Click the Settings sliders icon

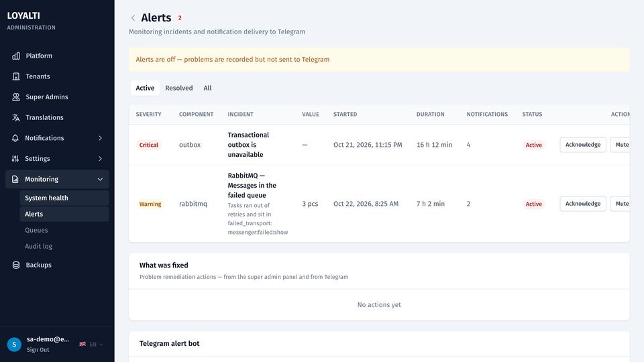tap(15, 158)
